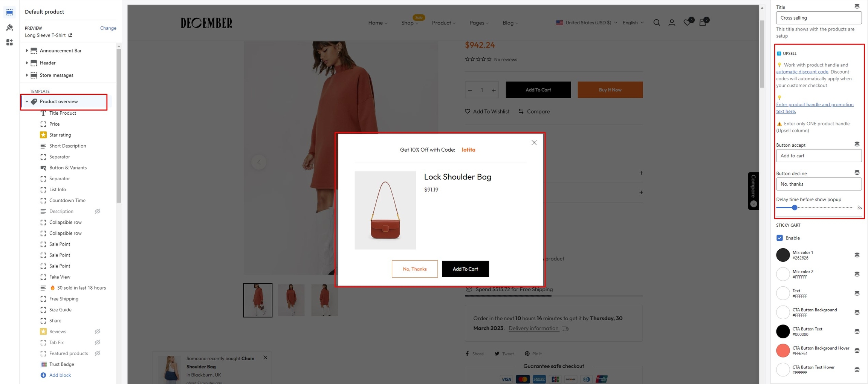
Task: Open the United States (USD $) currency dropdown
Action: (587, 23)
